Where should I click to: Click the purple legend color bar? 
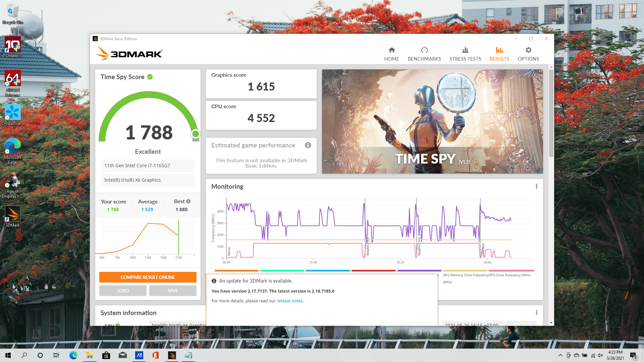(x=419, y=270)
